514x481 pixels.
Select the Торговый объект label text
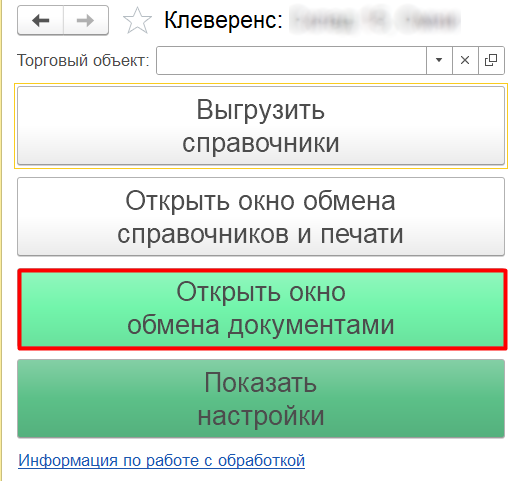(x=83, y=61)
